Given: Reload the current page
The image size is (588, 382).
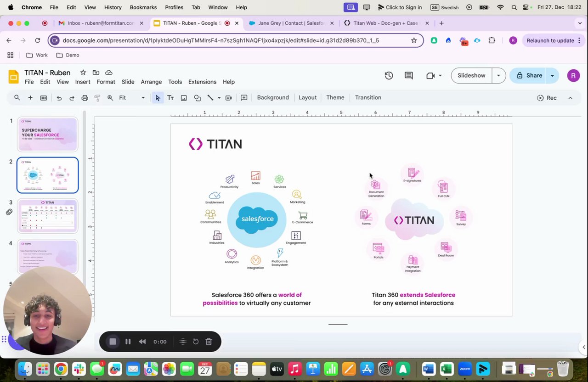Looking at the screenshot, I should 38,40.
